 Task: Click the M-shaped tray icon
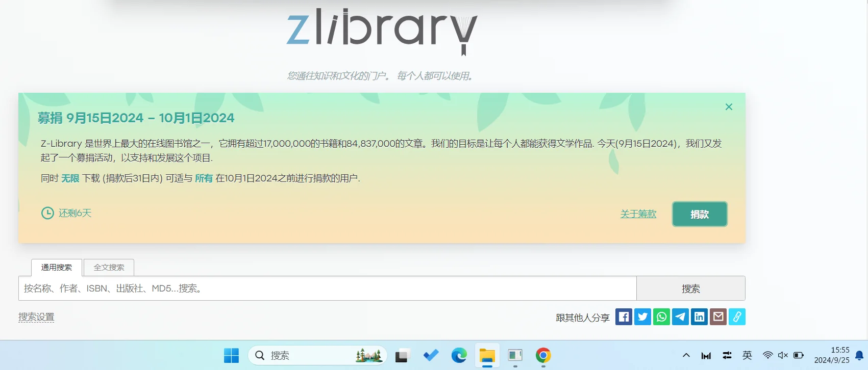tap(706, 356)
